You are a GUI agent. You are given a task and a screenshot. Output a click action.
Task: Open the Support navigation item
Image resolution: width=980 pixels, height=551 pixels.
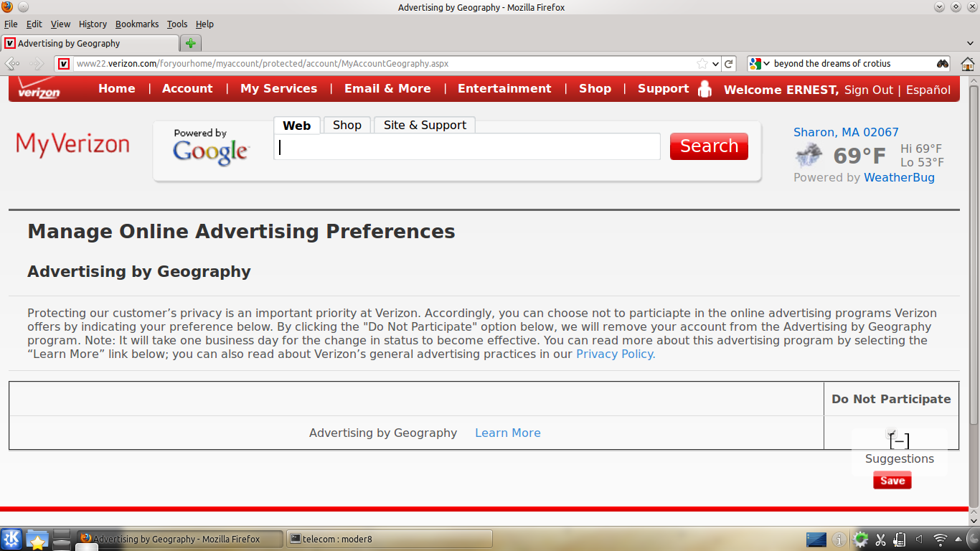click(x=663, y=88)
